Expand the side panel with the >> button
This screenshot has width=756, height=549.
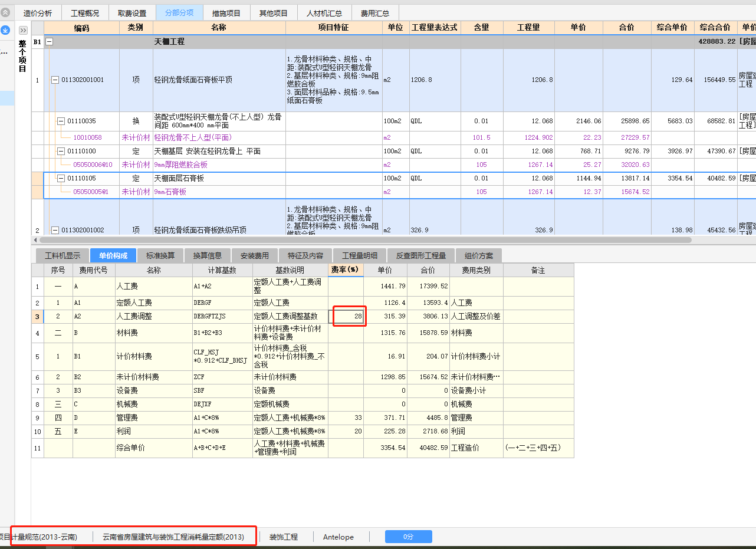click(23, 30)
